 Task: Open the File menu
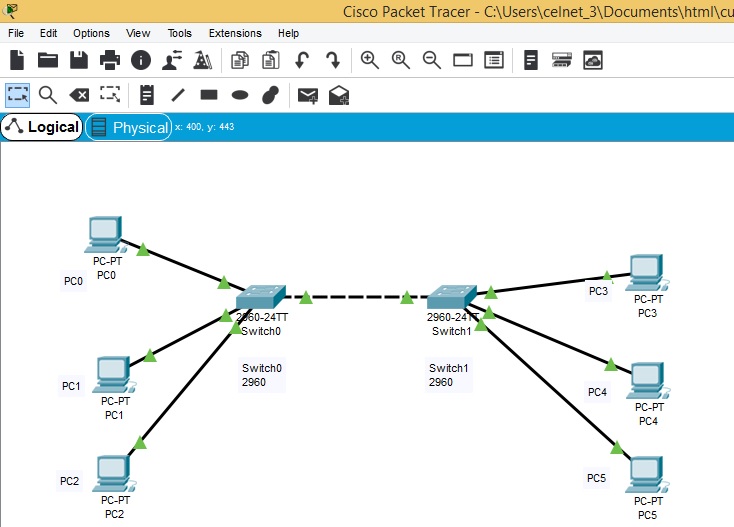click(x=16, y=33)
